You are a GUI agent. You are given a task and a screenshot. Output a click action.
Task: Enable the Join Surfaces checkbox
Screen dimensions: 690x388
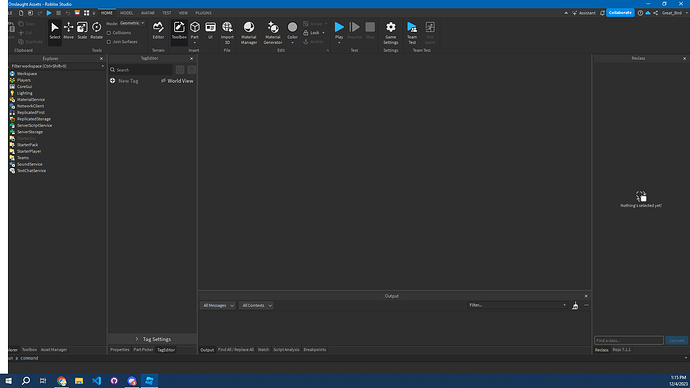point(109,42)
